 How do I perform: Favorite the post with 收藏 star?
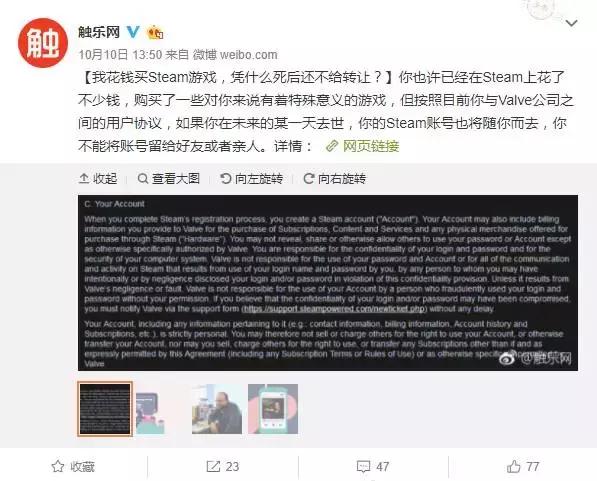[73, 467]
